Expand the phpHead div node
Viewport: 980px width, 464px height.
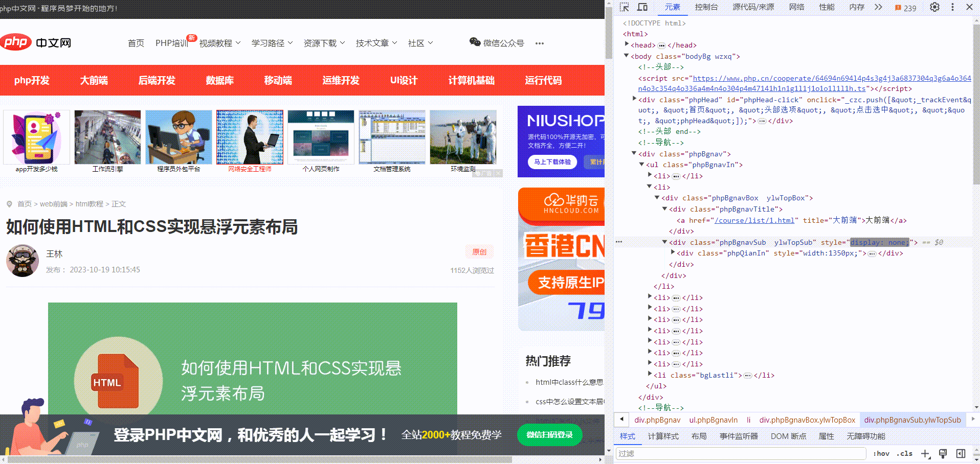[634, 99]
